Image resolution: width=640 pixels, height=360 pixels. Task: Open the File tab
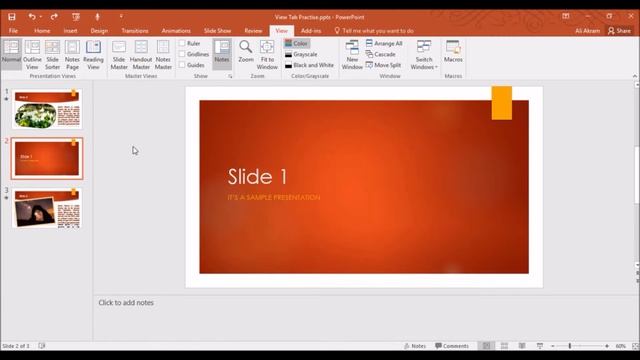point(13,31)
